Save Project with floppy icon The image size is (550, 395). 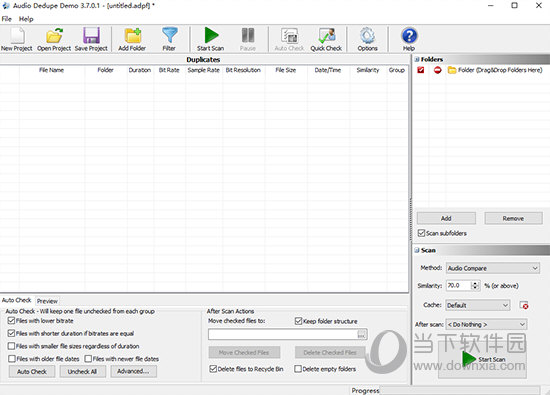[x=91, y=39]
